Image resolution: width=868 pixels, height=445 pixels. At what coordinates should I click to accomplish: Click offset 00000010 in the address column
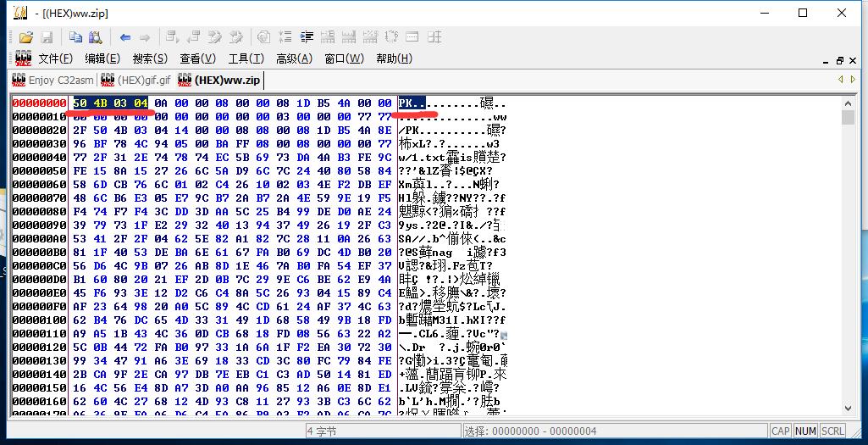[39, 117]
